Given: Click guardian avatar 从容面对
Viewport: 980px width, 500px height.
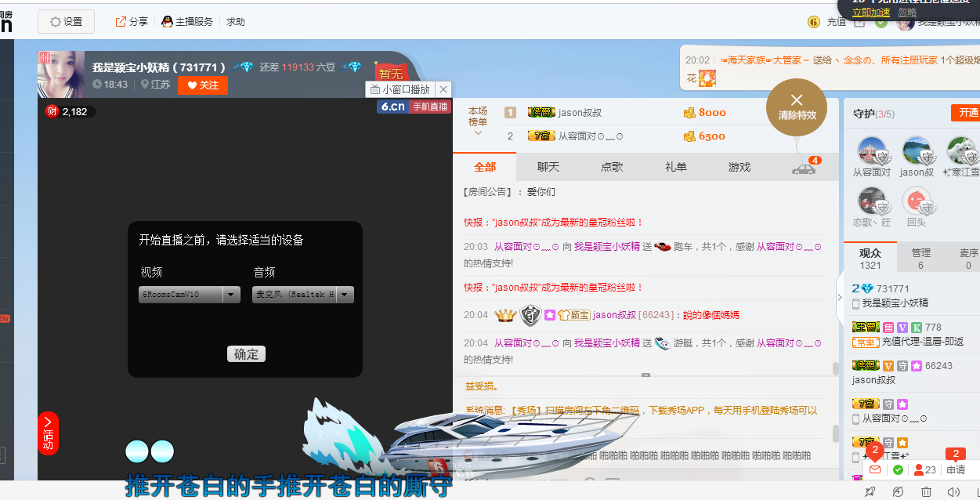Looking at the screenshot, I should [872, 151].
